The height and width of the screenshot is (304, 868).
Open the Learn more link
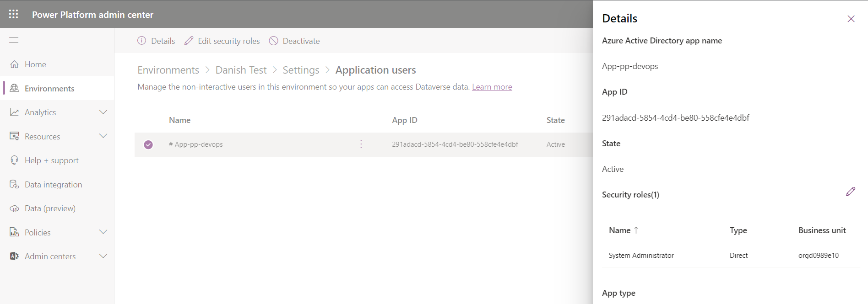point(492,87)
